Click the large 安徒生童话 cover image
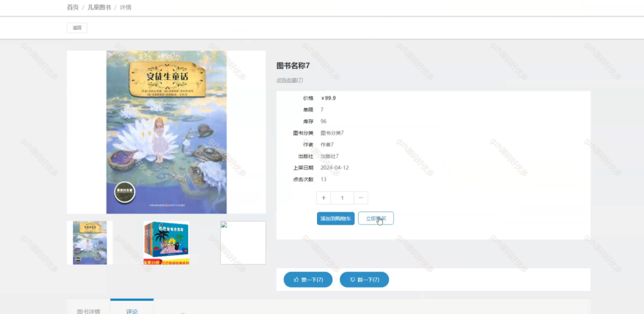Screen dimensions: 644x314 tap(166, 132)
